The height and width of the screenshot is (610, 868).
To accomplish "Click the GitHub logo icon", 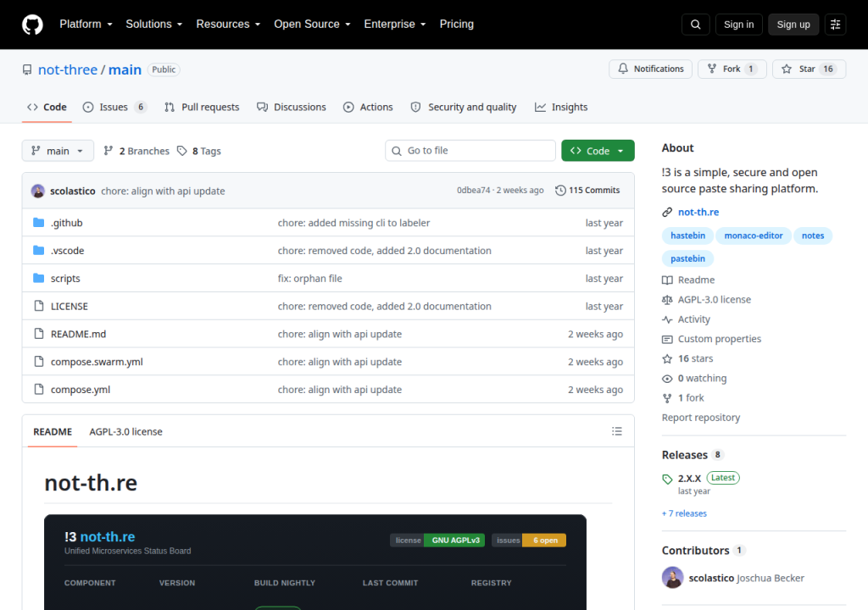I will (x=32, y=25).
